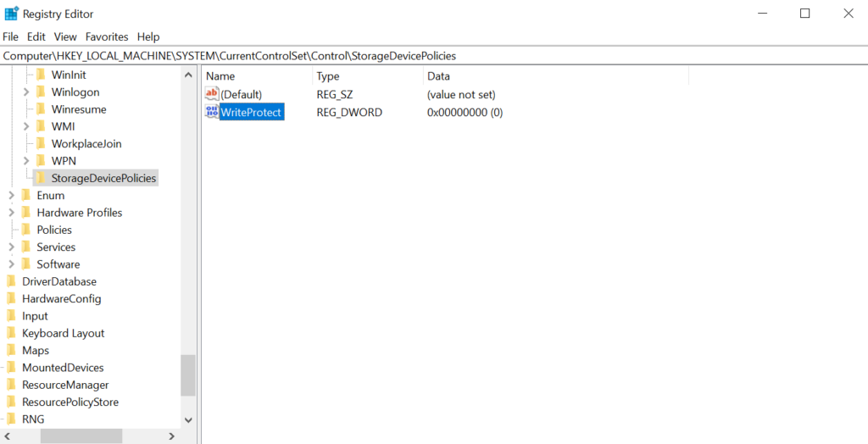Select the DriverDatabase key label
The image size is (868, 444).
(59, 281)
